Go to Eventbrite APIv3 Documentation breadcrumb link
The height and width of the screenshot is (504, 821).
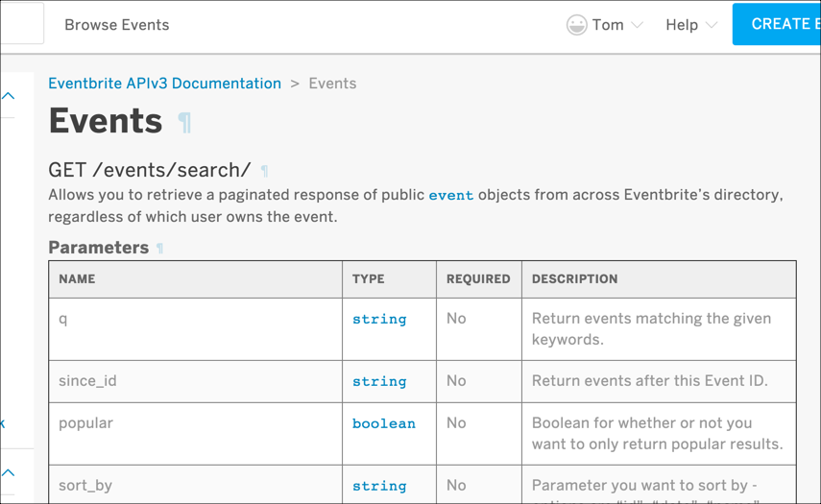click(x=164, y=84)
